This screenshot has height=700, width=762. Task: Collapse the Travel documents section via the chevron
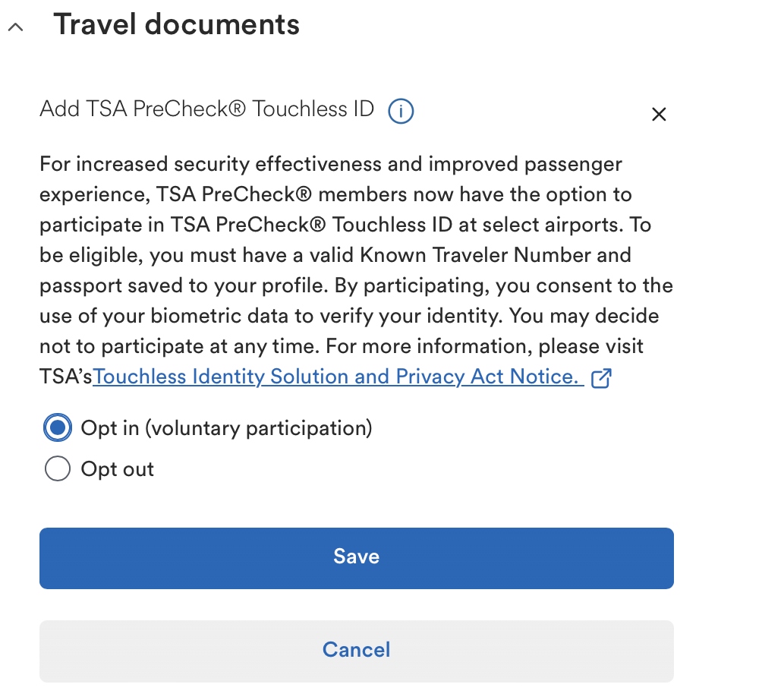point(17,25)
